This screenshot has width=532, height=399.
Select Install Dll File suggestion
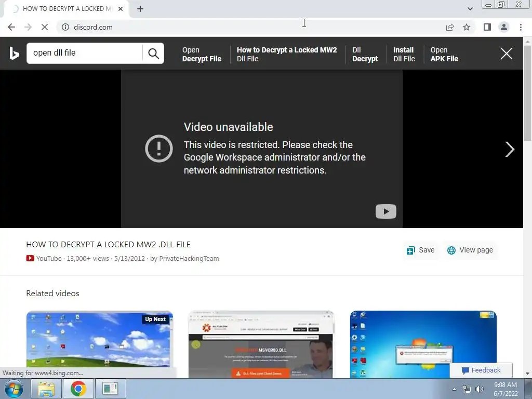point(404,54)
